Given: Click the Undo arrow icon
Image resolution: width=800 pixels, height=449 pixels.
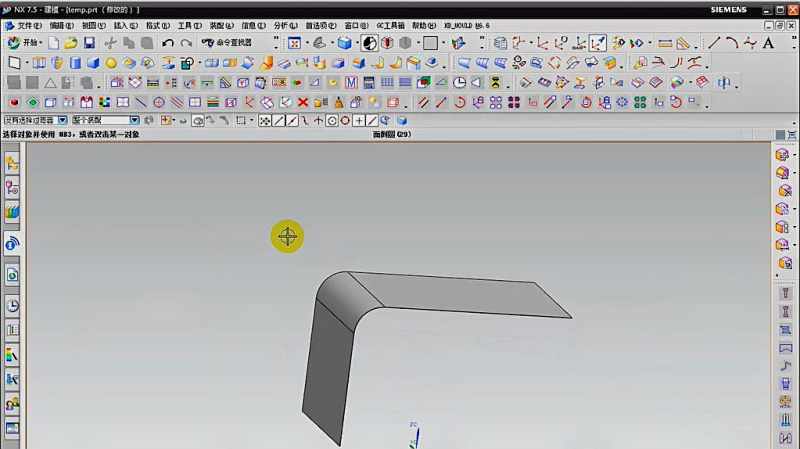Looking at the screenshot, I should pyautogui.click(x=168, y=43).
